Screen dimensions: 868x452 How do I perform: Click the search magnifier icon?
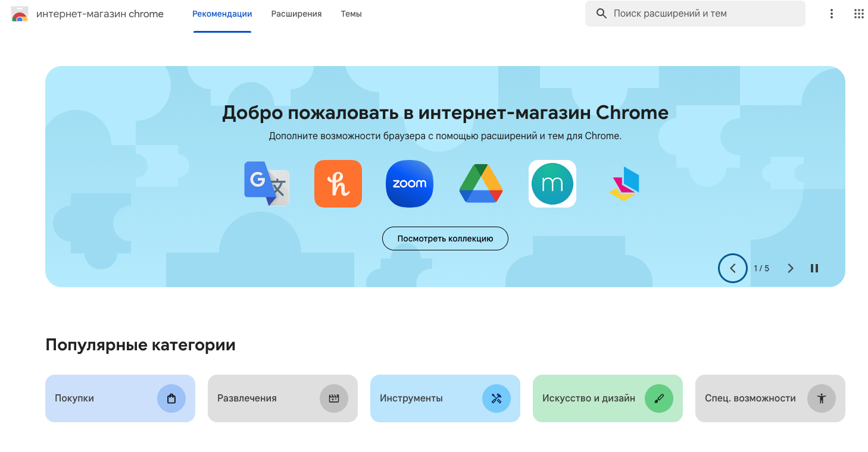tap(601, 14)
